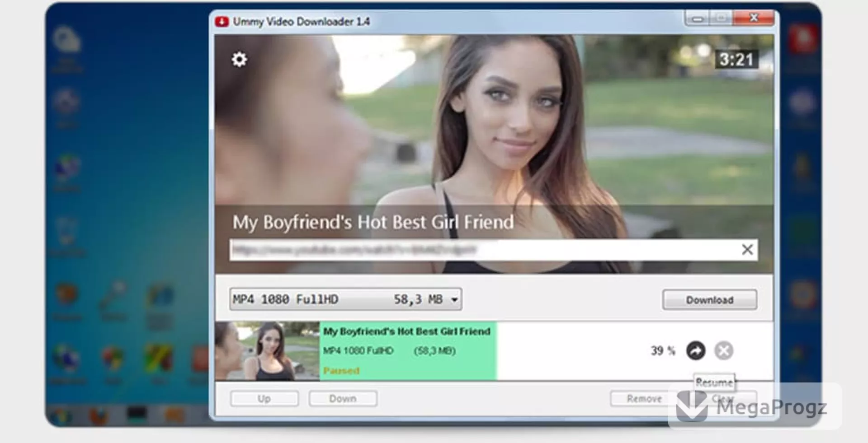
Task: Click the Resume arrow icon for the download
Action: point(696,351)
